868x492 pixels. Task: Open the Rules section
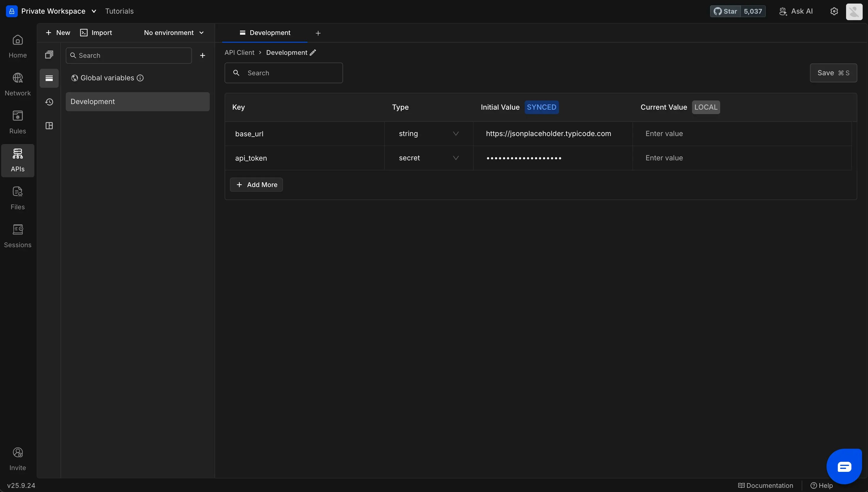click(17, 122)
